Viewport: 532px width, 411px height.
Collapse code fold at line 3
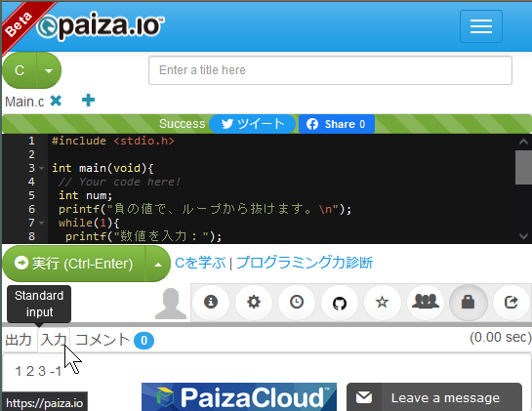click(42, 168)
